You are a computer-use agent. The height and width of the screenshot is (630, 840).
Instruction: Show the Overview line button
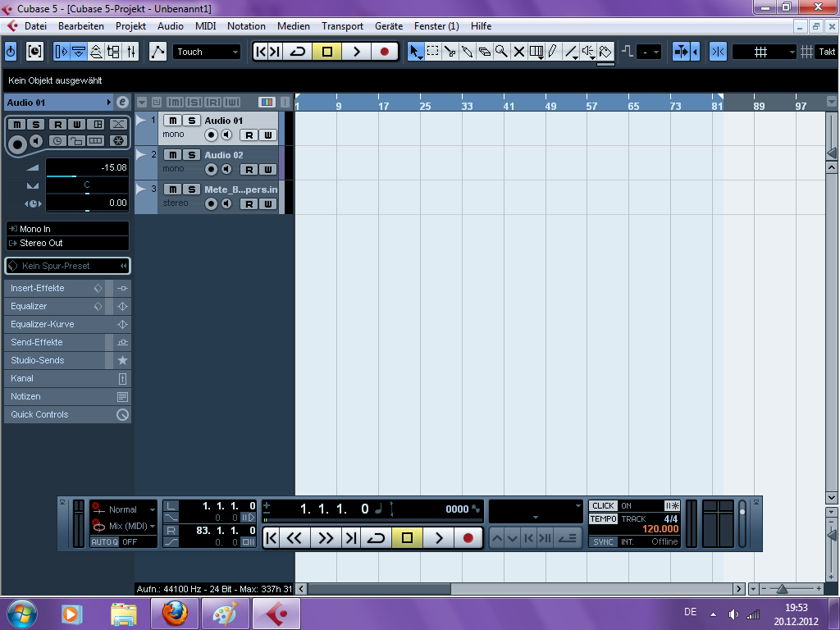tap(96, 52)
